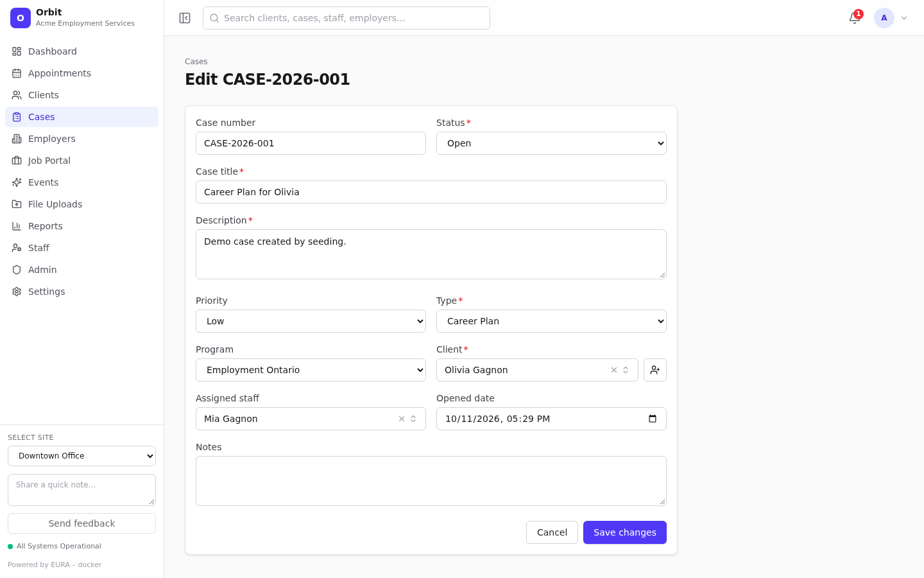924x578 pixels.
Task: Go to Clients in the sidebar
Action: [x=81, y=95]
